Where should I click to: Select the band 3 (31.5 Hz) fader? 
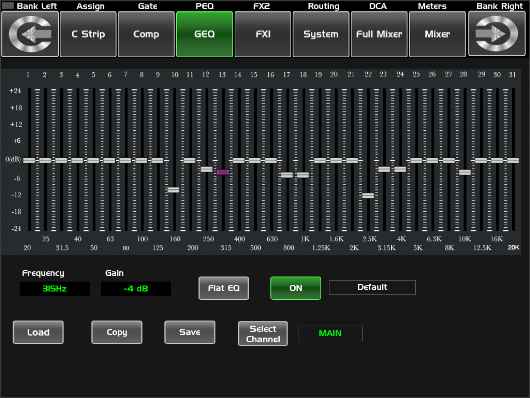pos(61,160)
